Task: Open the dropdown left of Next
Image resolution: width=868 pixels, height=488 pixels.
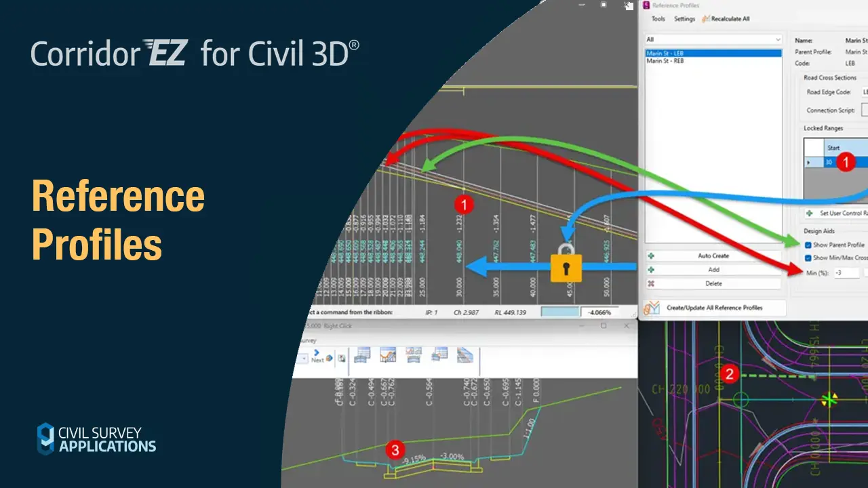Action: coord(304,357)
